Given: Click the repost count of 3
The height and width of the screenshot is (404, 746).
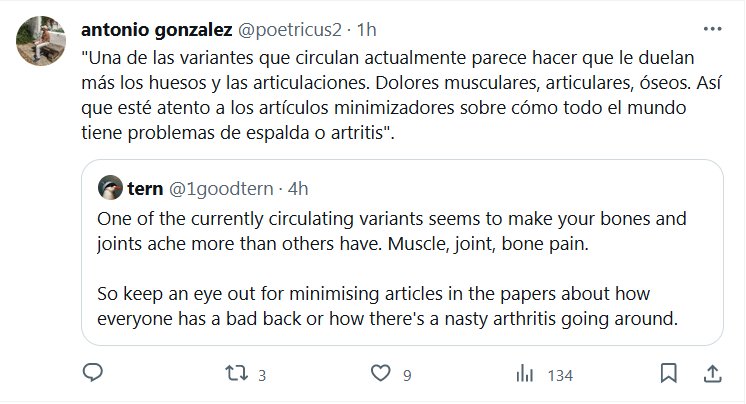Looking at the screenshot, I should click(x=261, y=376).
